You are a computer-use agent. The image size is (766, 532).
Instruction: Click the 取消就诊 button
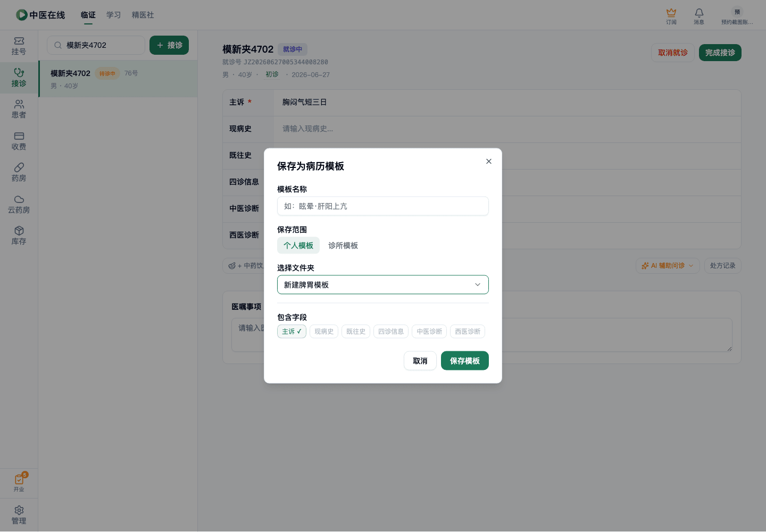pos(673,53)
